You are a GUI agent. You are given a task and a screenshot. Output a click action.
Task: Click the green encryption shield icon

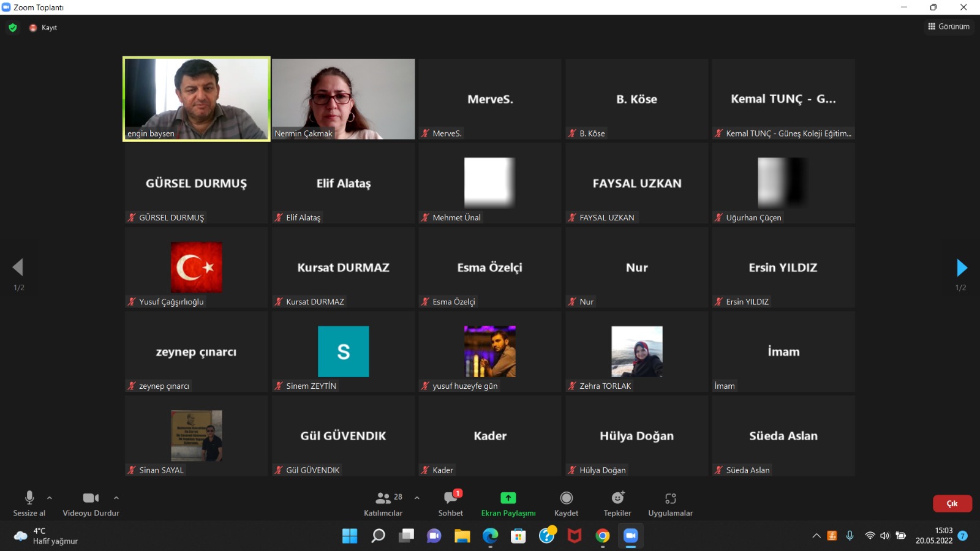[13, 28]
